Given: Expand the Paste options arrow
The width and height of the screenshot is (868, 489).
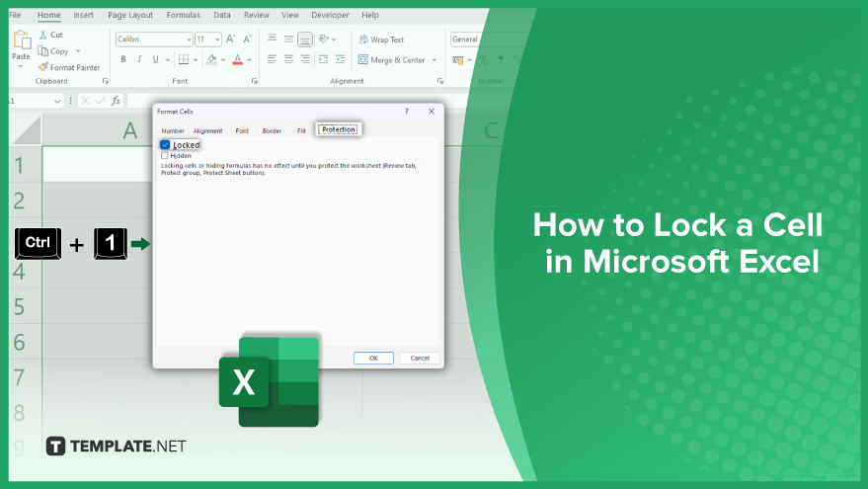Looking at the screenshot, I should click(21, 66).
